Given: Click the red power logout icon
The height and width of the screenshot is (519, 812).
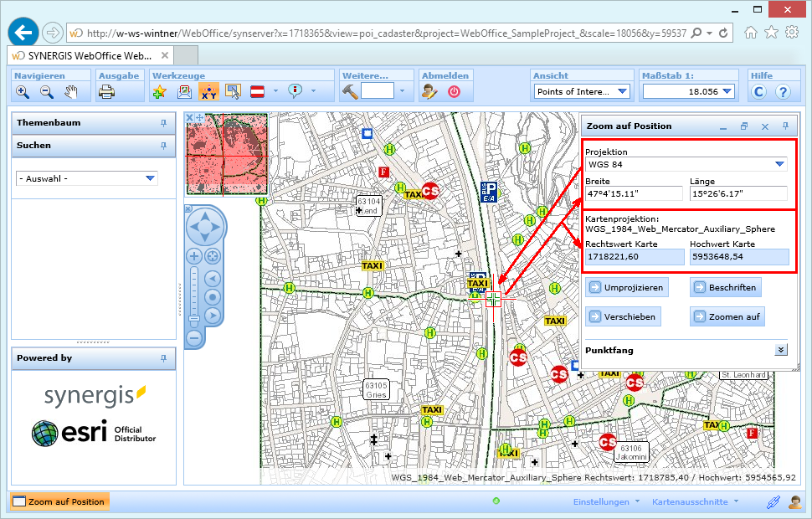Looking at the screenshot, I should 454,91.
